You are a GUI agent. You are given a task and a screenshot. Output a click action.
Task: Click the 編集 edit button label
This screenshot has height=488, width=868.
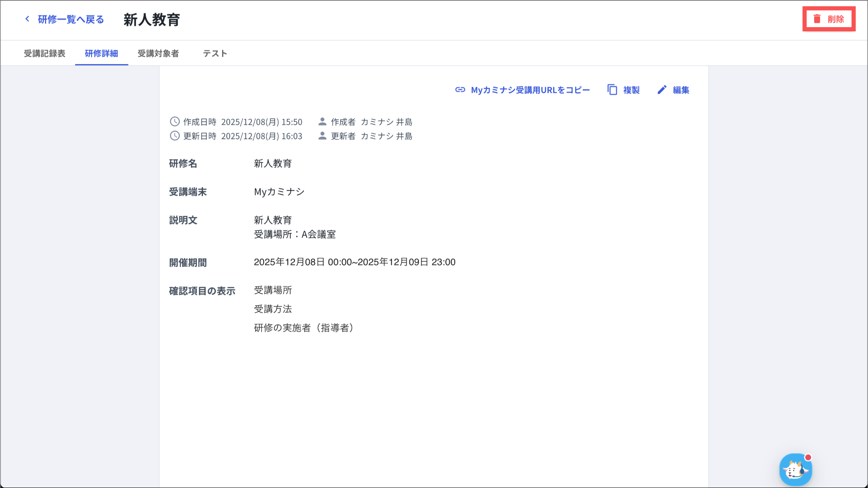(681, 90)
